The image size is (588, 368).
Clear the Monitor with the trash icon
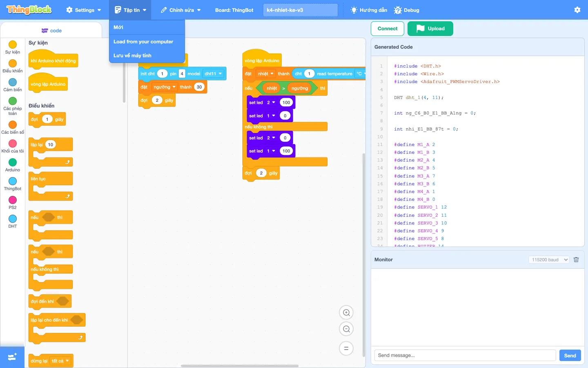coord(576,260)
